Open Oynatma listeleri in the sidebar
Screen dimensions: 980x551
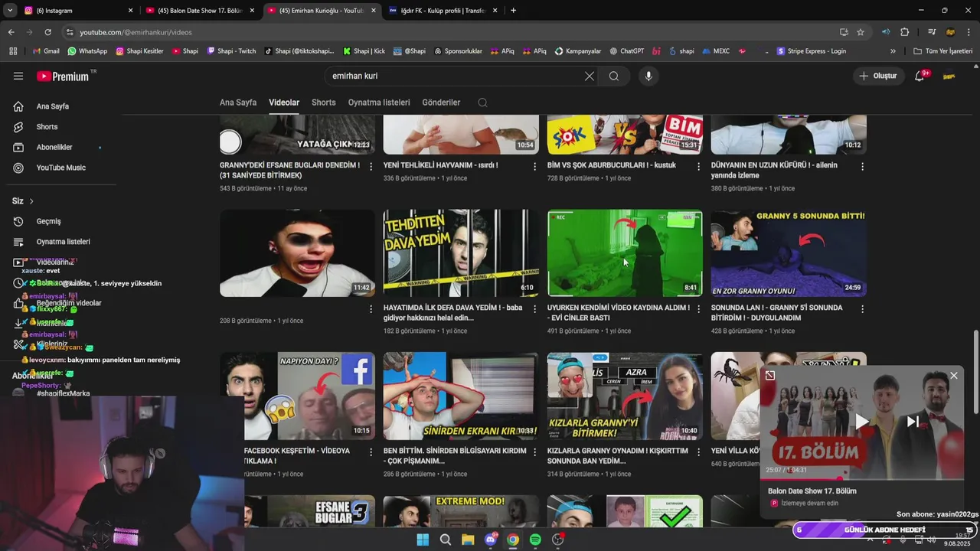click(63, 242)
